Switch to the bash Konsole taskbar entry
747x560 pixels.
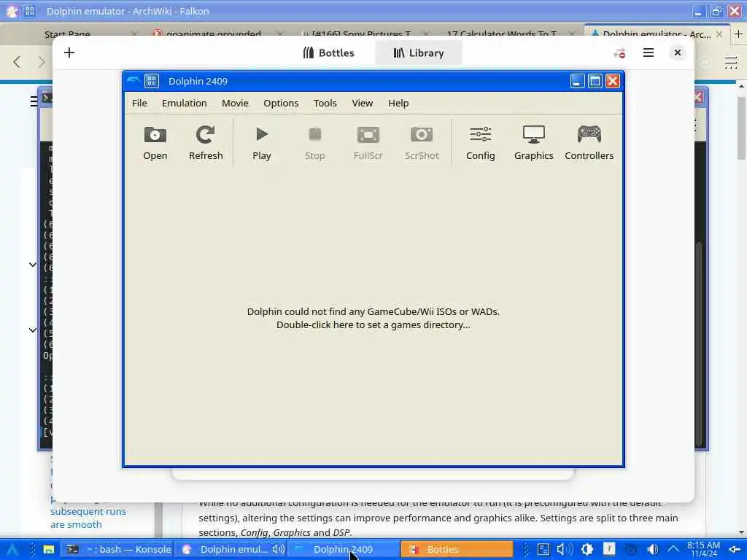117,549
